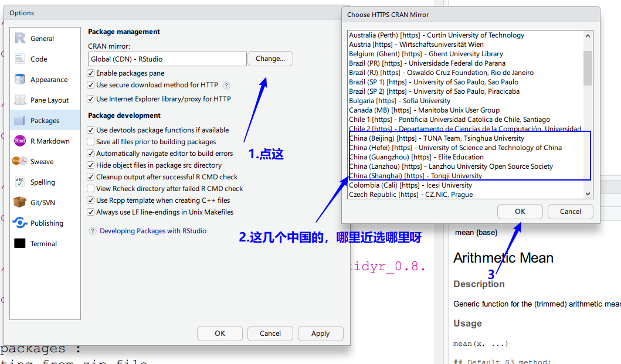Click OK in Choose HTTPS CRAN Mirror dialog
The height and width of the screenshot is (364, 621).
(x=520, y=212)
